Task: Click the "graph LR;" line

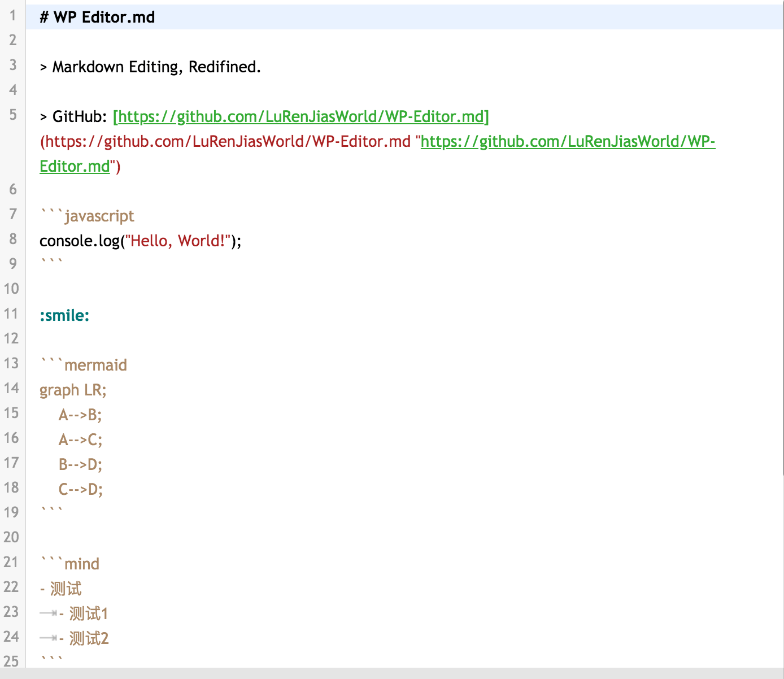Action: (73, 390)
